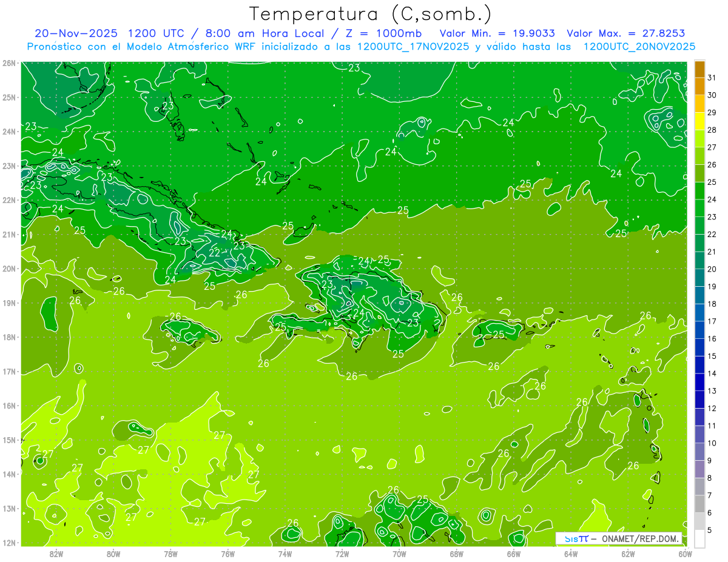728x562 pixels.
Task: Click the 'Temperatura (C,somb.)' chart title
Action: (x=371, y=14)
